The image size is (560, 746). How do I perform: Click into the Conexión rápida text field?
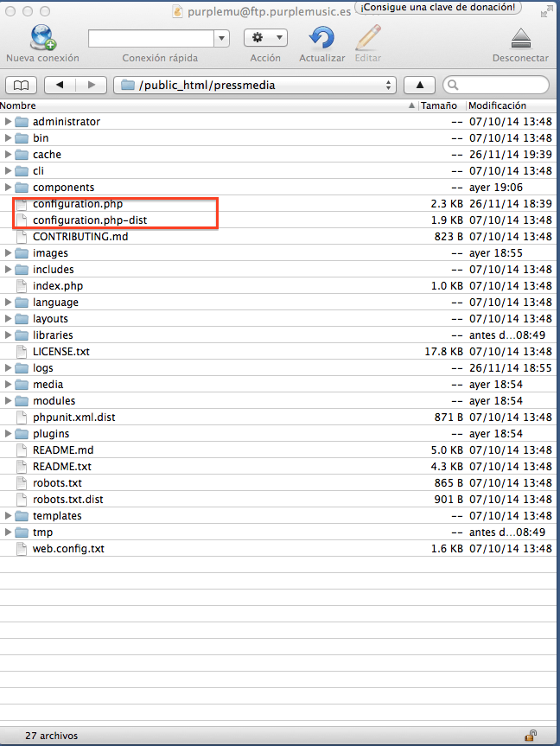[151, 39]
